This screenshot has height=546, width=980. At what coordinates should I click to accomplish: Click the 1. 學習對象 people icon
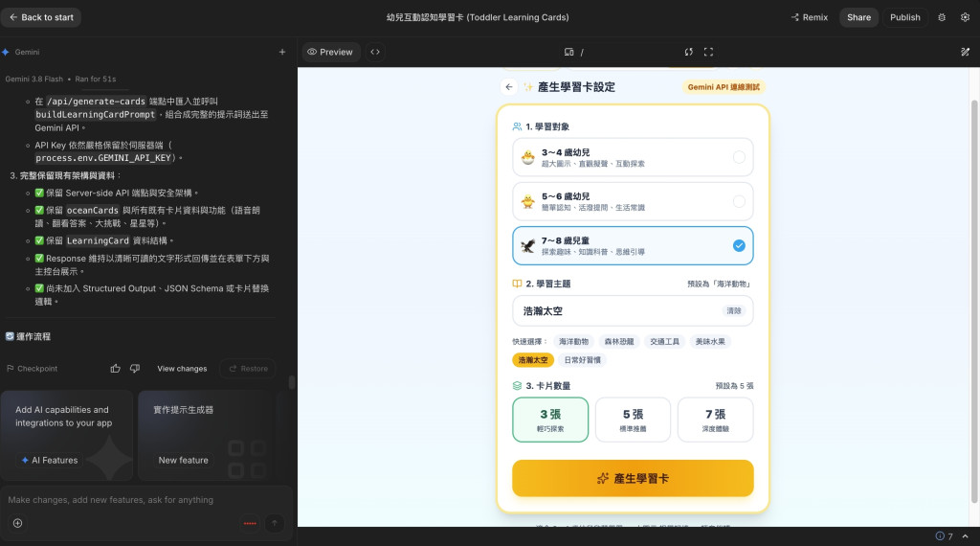(x=517, y=126)
